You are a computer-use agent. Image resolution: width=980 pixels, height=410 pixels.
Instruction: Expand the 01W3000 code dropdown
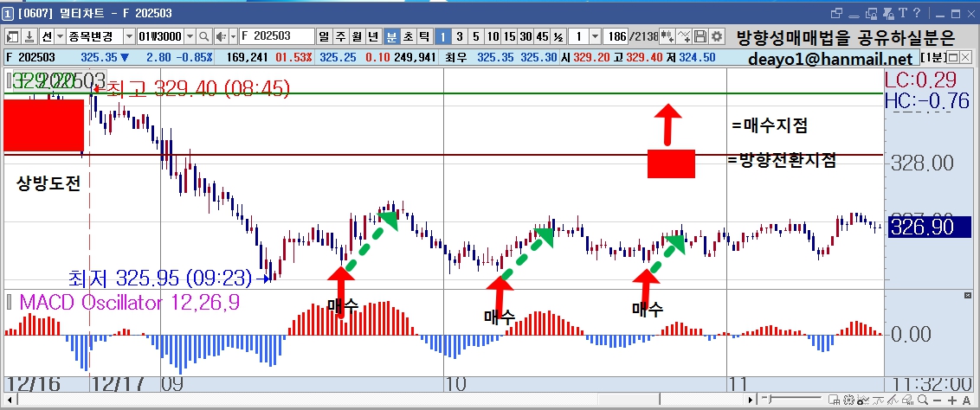pyautogui.click(x=190, y=36)
